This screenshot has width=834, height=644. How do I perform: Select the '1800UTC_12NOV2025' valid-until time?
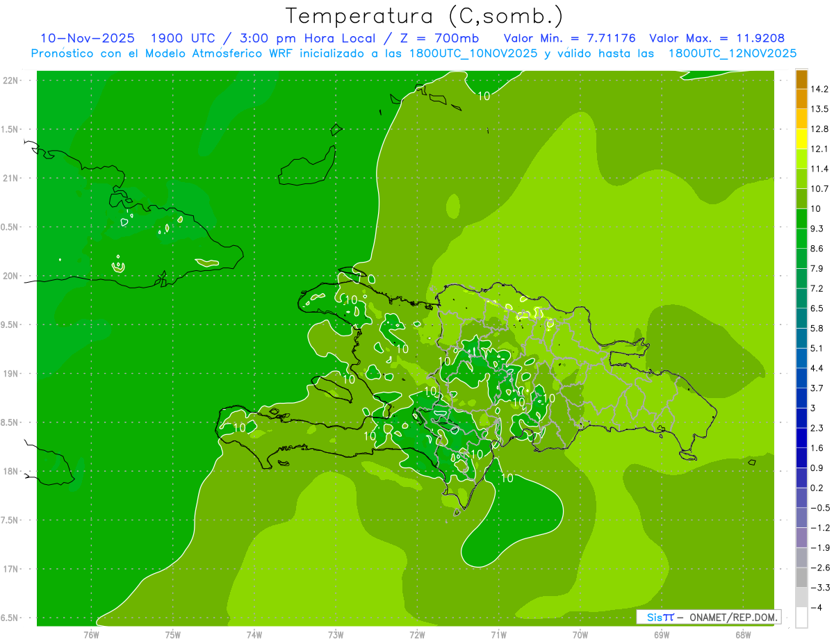click(x=732, y=53)
